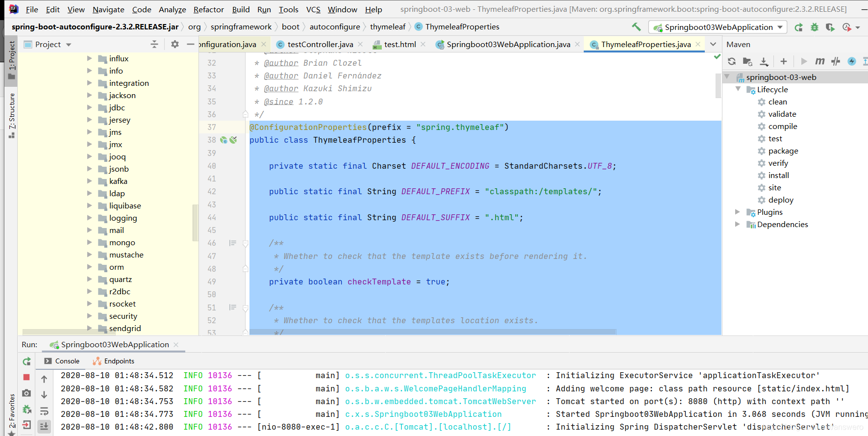Screen dimensions: 868x436
Task: Click the Profiler run icon
Action: pyautogui.click(x=846, y=27)
